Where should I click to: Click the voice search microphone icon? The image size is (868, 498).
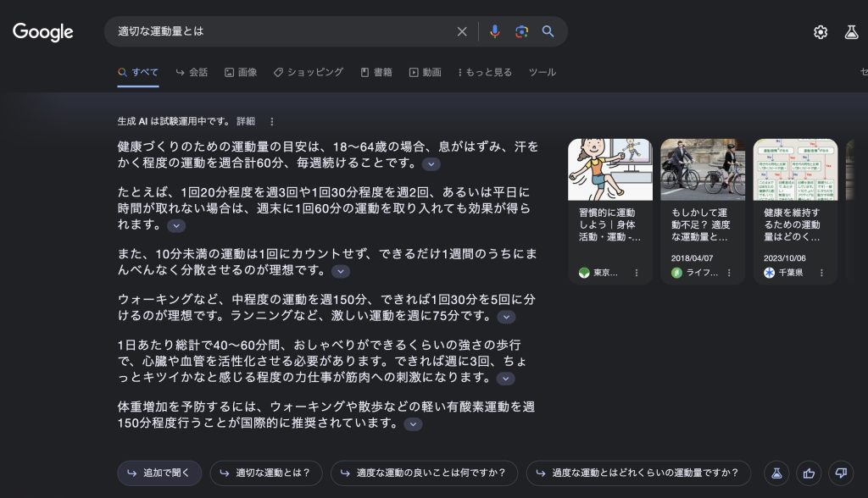coord(495,31)
